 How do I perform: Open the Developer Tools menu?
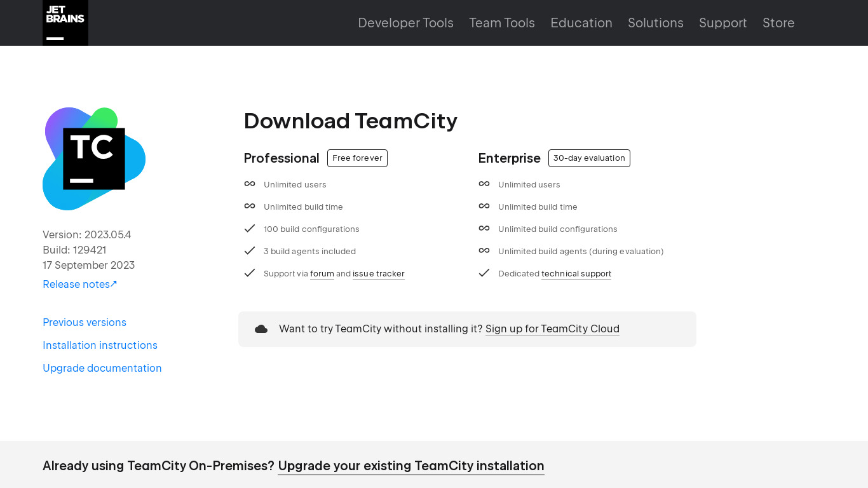[x=405, y=23]
